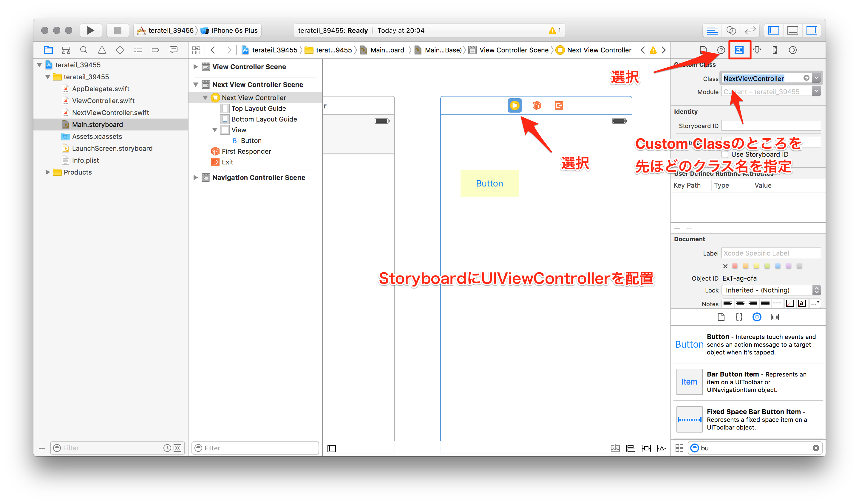The image size is (859, 504).
Task: Open the Connections inspector
Action: (x=793, y=50)
